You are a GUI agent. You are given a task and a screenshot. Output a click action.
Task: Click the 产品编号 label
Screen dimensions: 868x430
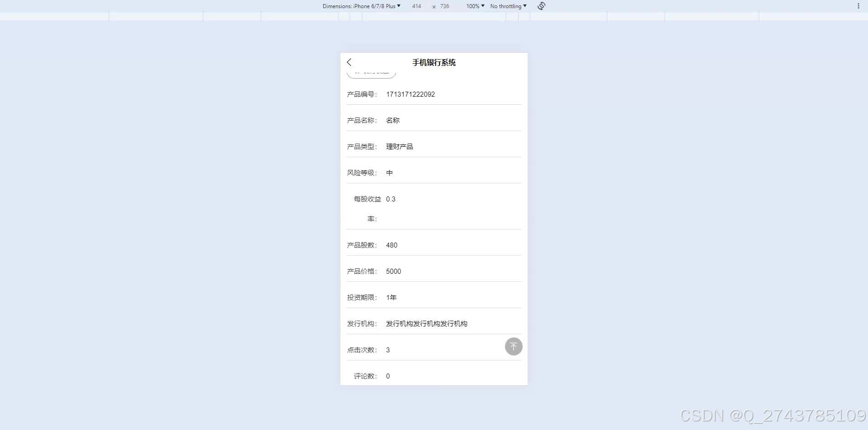pyautogui.click(x=362, y=94)
